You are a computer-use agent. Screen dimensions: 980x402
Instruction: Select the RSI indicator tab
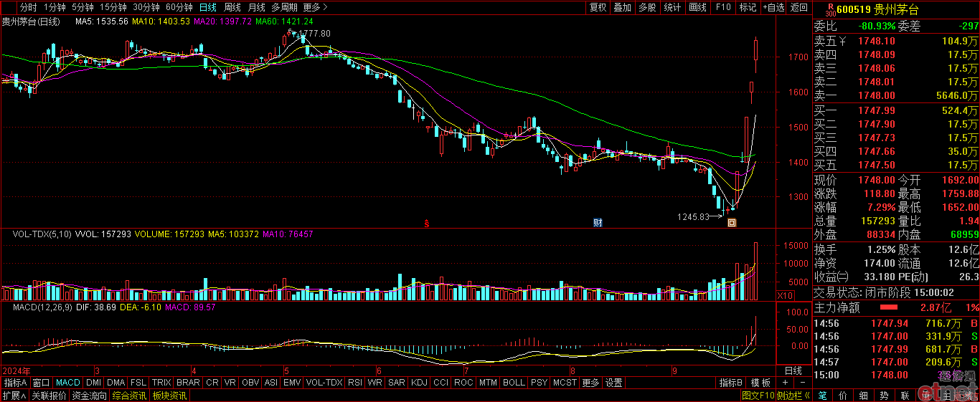coord(354,383)
